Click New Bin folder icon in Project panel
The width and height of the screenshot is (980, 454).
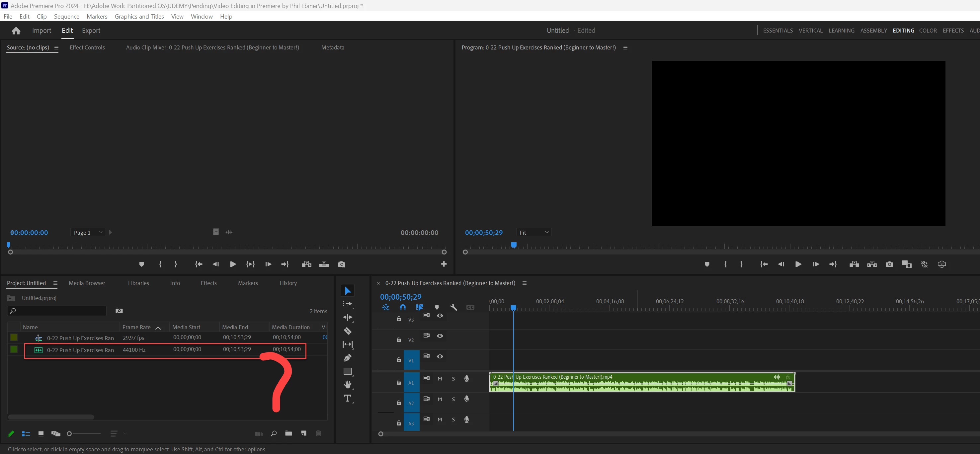click(288, 433)
